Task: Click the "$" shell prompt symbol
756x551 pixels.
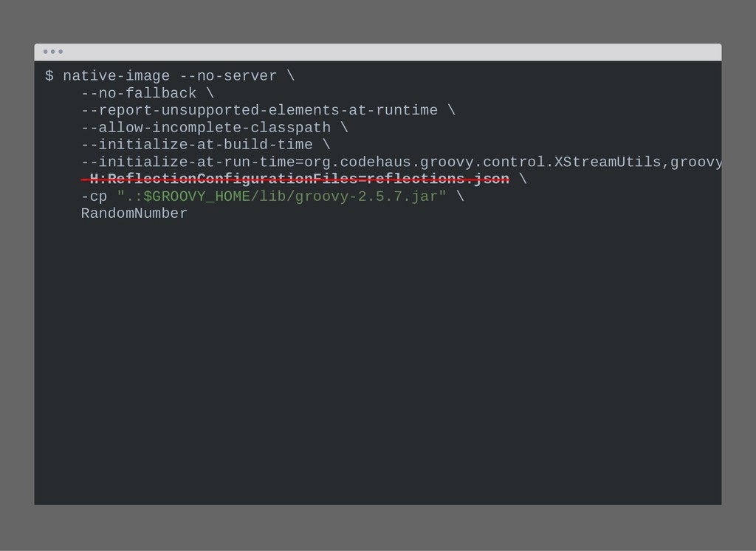Action: 49,76
